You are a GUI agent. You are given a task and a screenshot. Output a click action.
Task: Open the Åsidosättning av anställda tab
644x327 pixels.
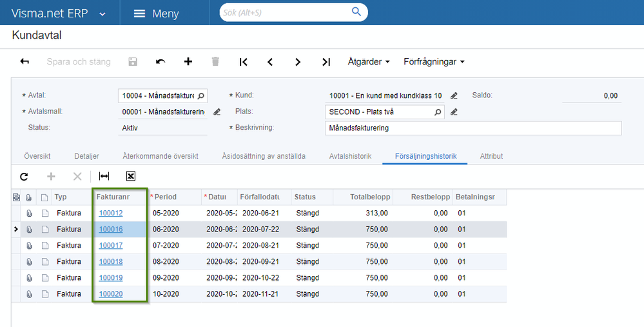(264, 156)
